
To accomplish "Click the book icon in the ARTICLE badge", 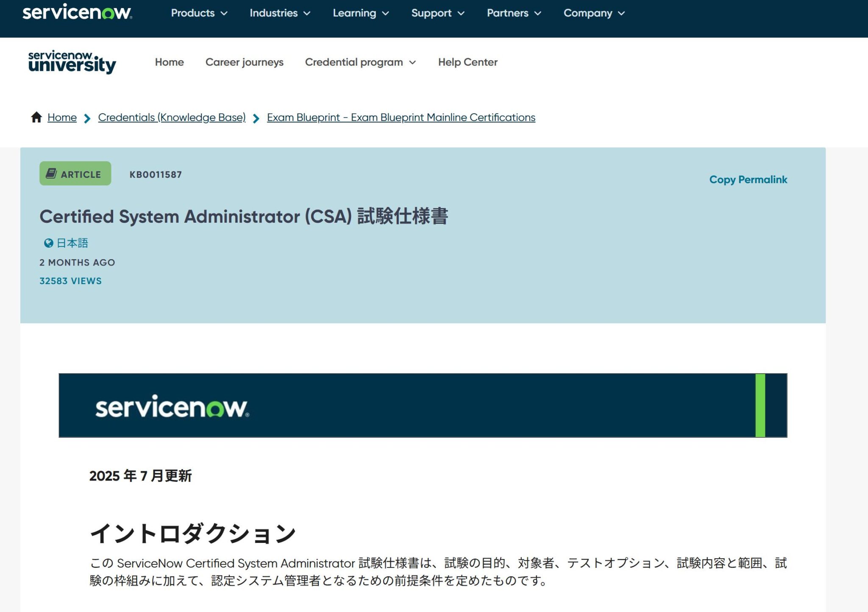I will click(52, 173).
